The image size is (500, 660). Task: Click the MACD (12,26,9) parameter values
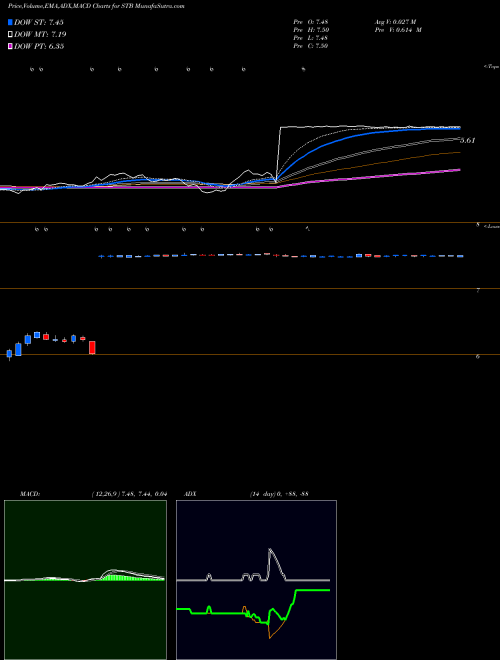pyautogui.click(x=129, y=494)
